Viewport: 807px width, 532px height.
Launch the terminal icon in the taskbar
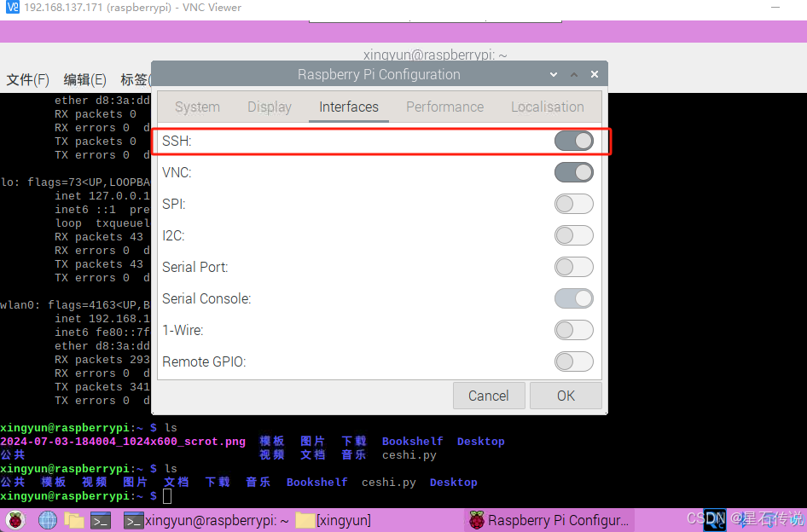101,521
